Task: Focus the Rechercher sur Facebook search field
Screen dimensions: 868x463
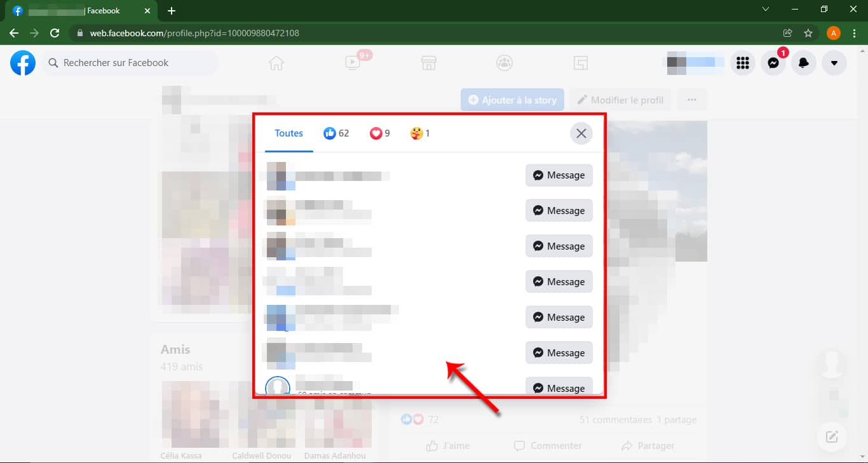Action: [x=130, y=63]
